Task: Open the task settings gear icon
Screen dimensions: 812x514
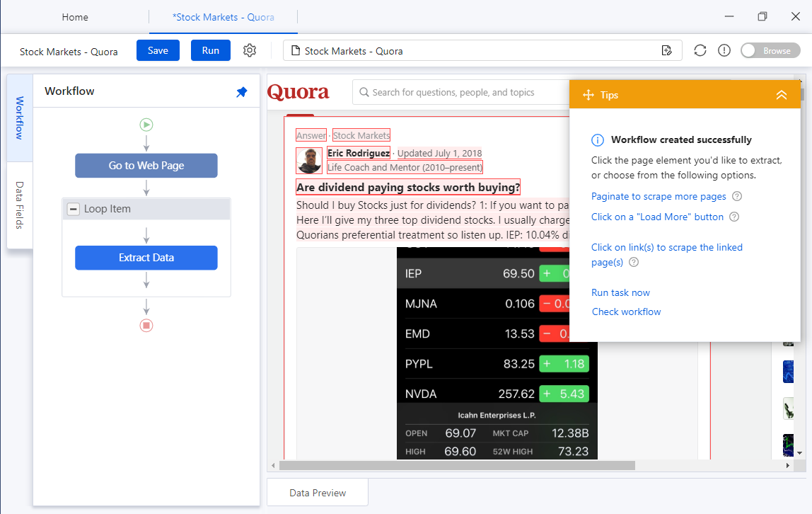Action: tap(250, 50)
